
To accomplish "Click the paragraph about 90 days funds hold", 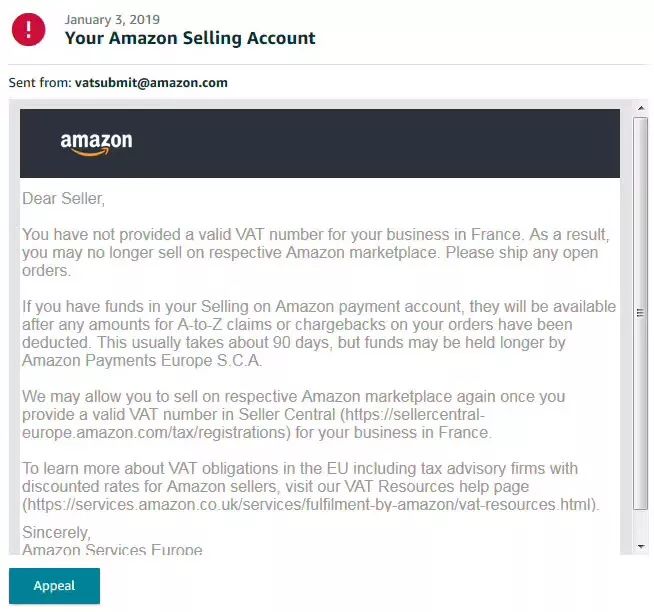I will coord(319,333).
